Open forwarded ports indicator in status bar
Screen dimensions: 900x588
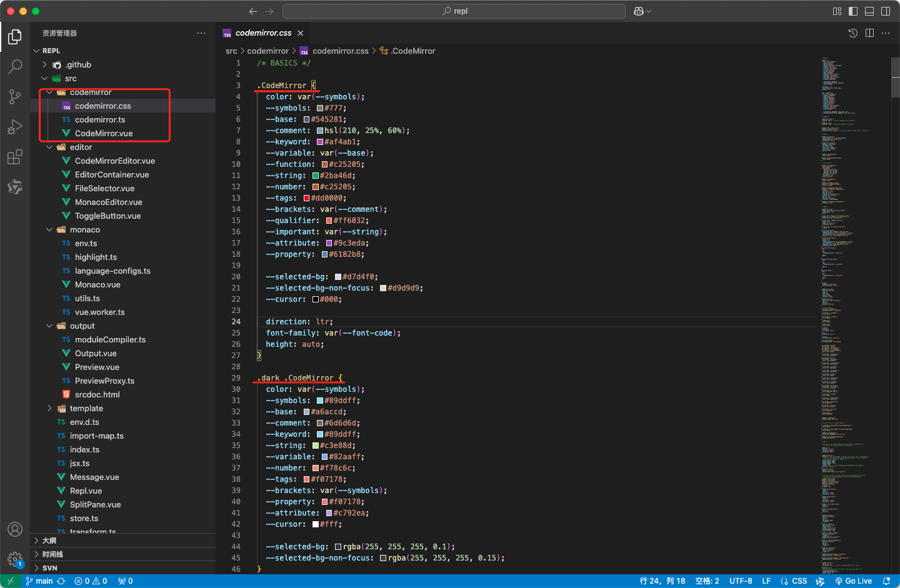click(x=126, y=581)
